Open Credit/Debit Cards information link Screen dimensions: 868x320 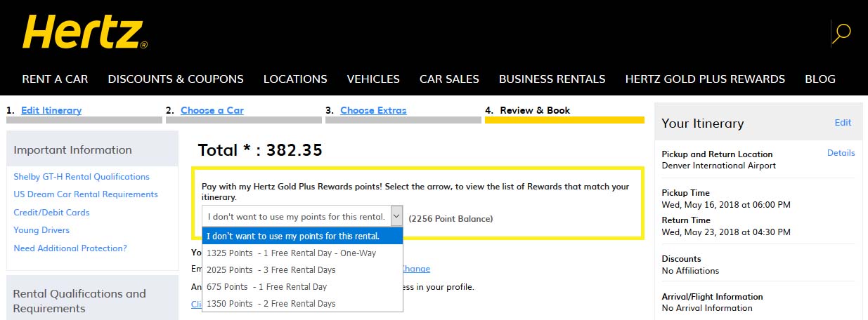click(x=51, y=213)
